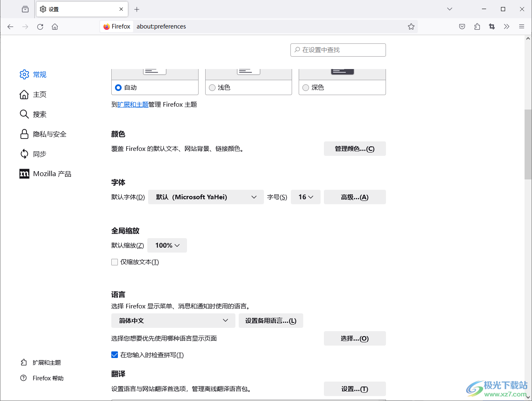
Task: Click the Firefox identity icon in address bar
Action: pyautogui.click(x=117, y=26)
